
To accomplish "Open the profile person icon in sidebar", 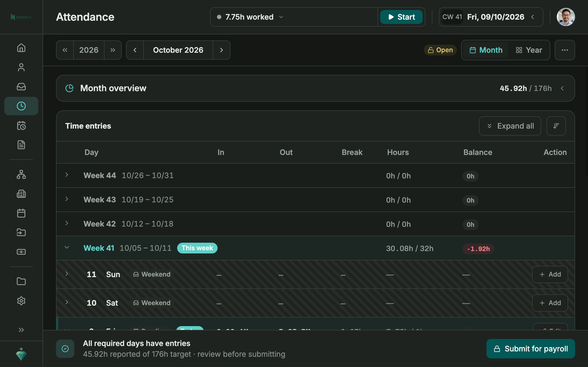I will point(21,67).
